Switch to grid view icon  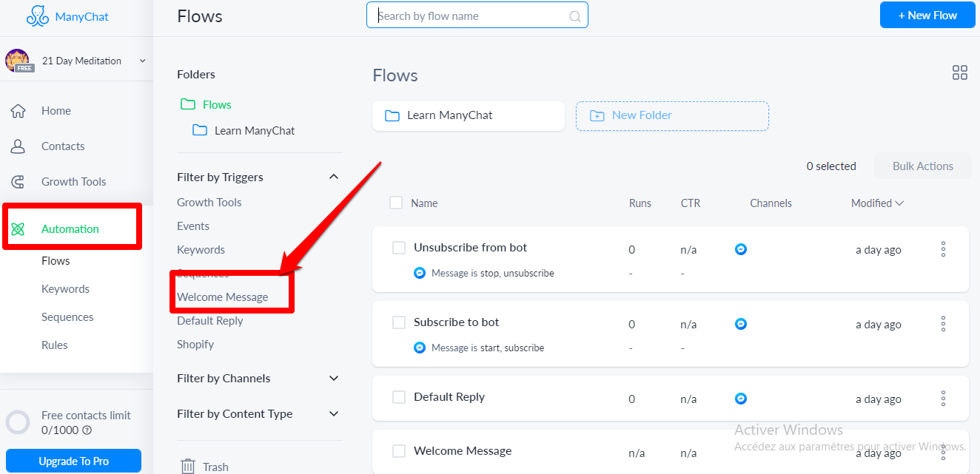(959, 72)
